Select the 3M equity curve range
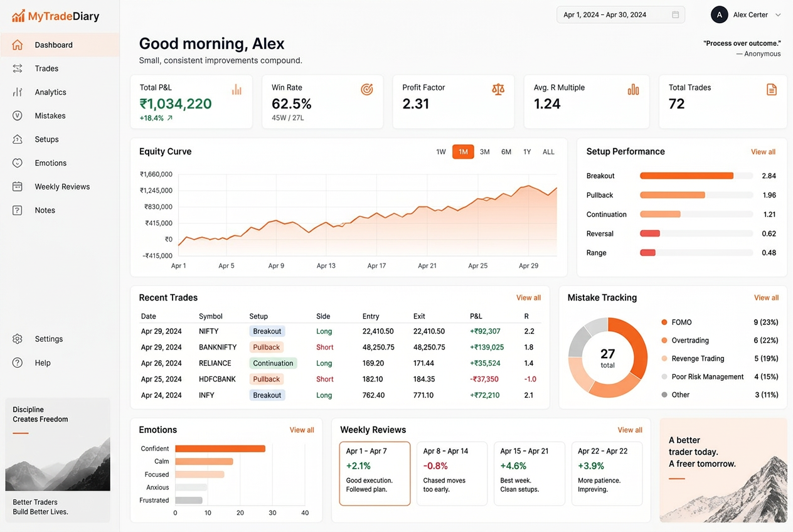 pos(485,152)
